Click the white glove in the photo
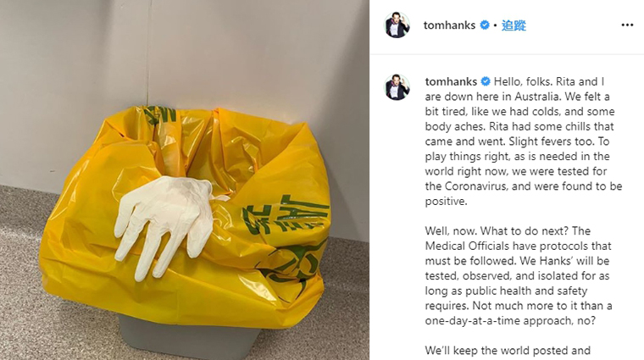644x360 pixels. [x=164, y=224]
